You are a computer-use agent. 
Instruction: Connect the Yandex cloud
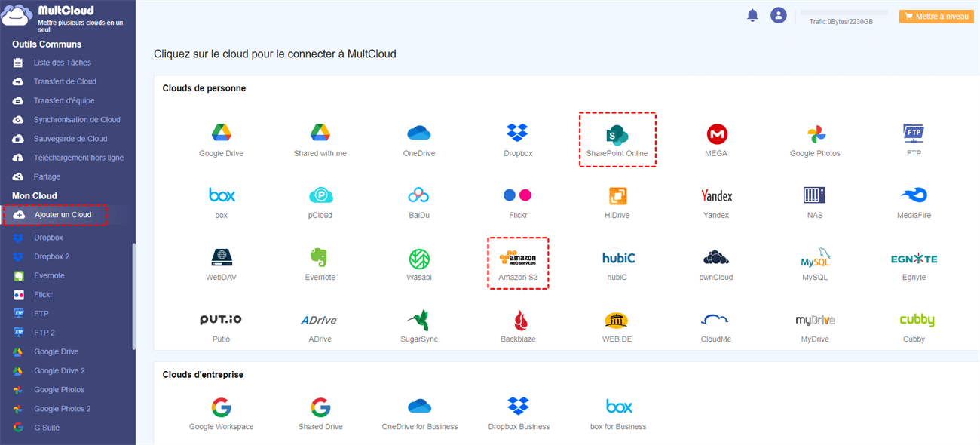[716, 202]
